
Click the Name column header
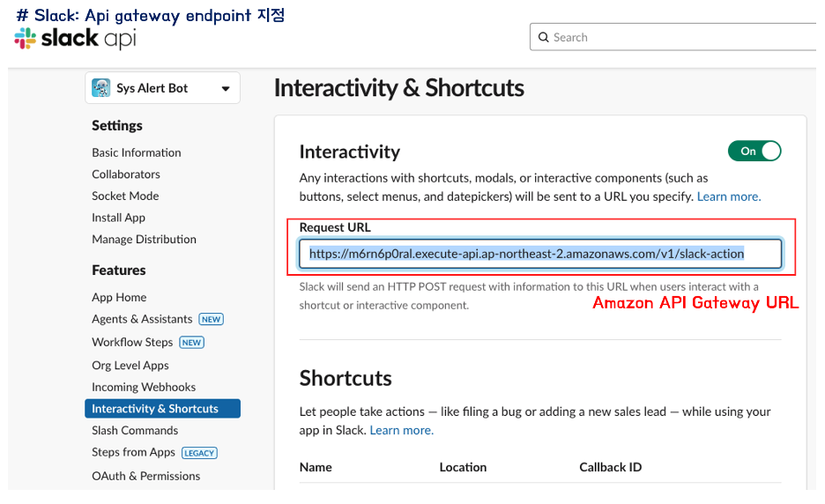pyautogui.click(x=316, y=467)
